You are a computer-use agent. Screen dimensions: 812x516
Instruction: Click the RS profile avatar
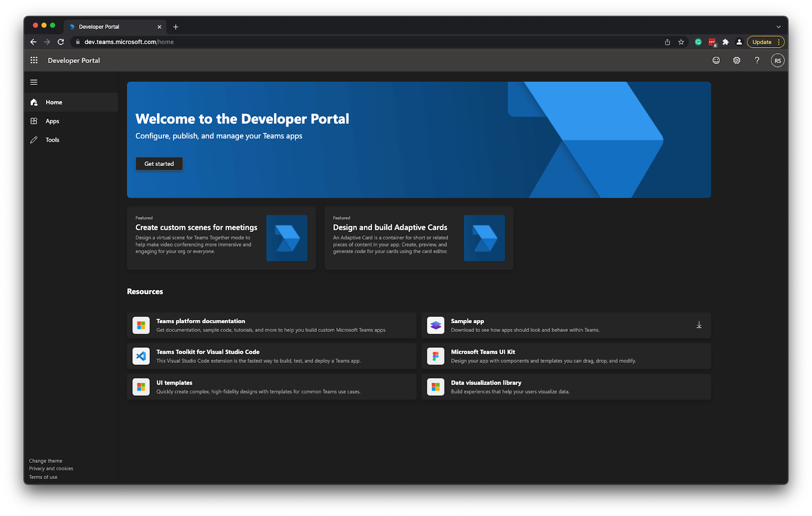pos(777,60)
